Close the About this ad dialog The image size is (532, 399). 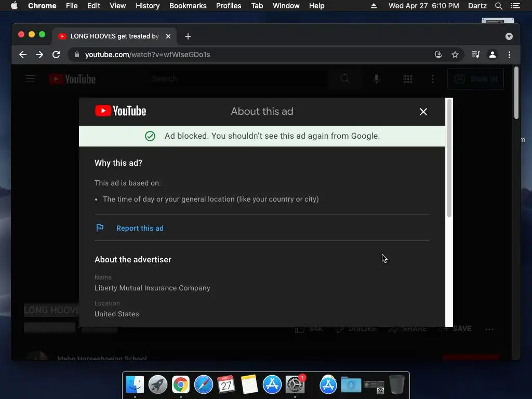(x=423, y=112)
